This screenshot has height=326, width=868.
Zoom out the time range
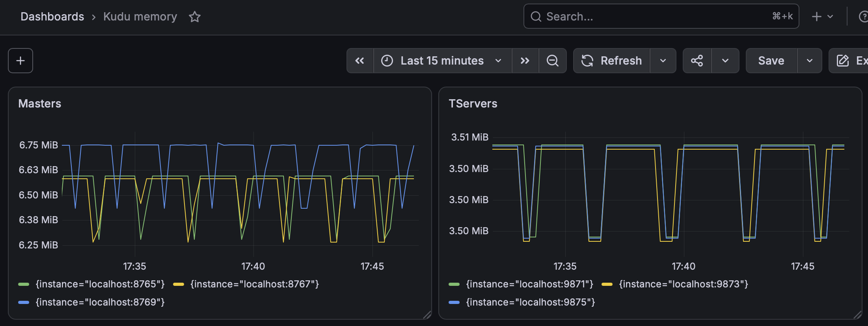pyautogui.click(x=553, y=61)
